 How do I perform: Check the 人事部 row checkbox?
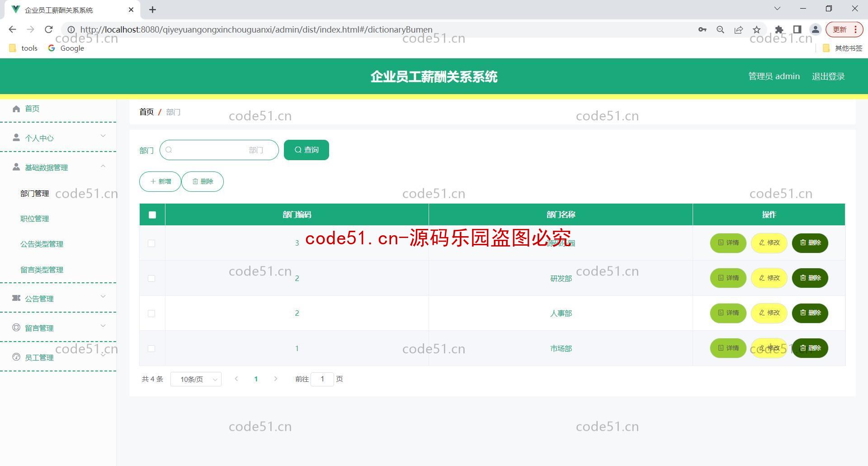tap(151, 314)
